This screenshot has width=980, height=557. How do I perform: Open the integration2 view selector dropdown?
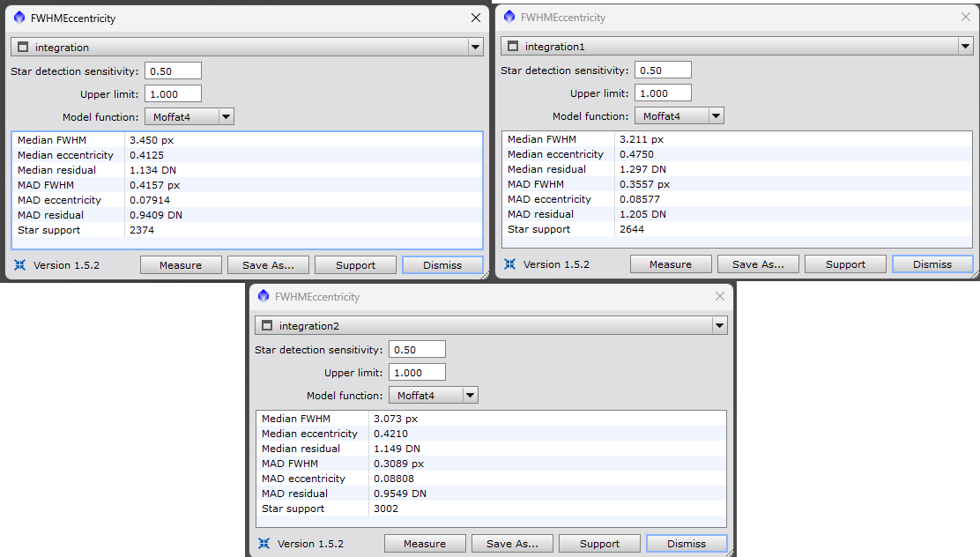(720, 326)
